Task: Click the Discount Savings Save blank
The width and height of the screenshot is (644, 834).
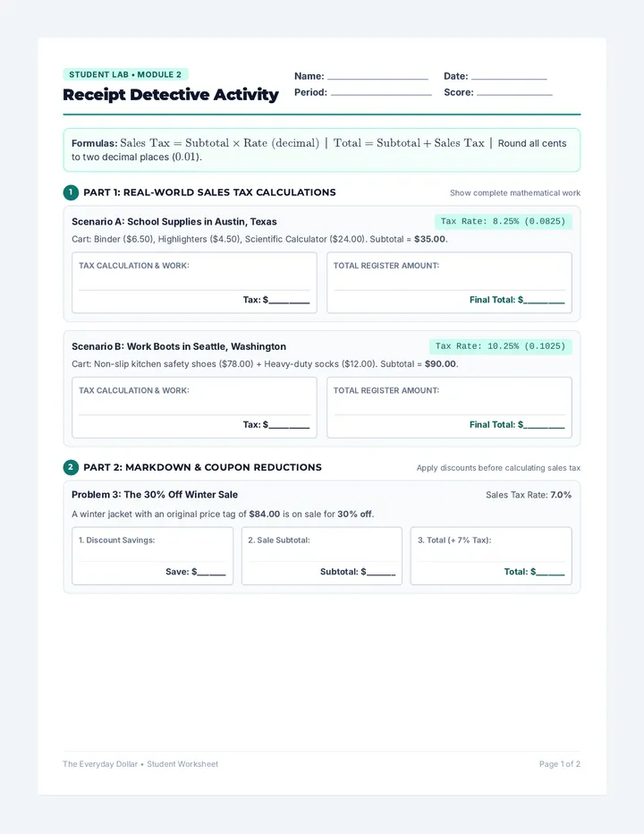Action: [x=212, y=573]
